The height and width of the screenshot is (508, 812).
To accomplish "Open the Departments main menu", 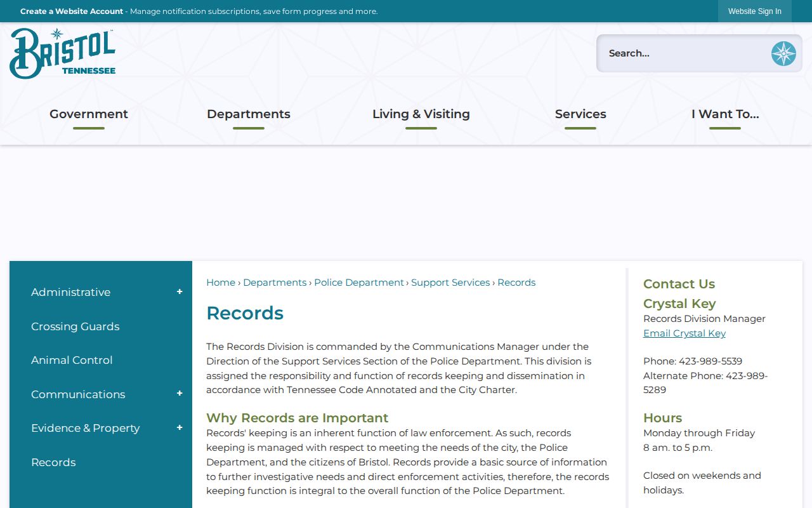I will 249,114.
